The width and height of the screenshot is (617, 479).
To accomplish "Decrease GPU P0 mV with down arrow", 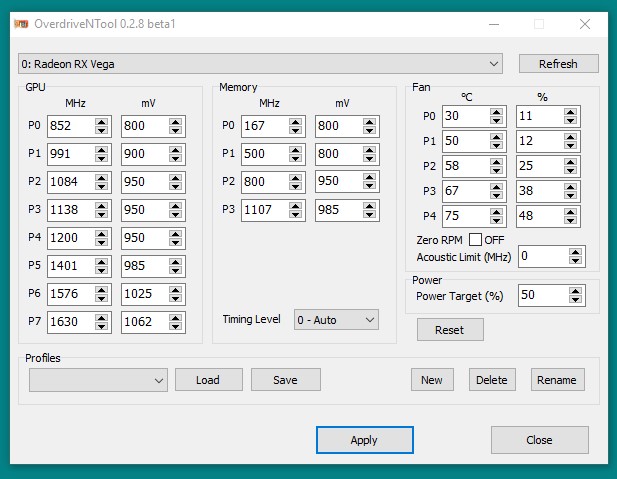I will (x=175, y=130).
